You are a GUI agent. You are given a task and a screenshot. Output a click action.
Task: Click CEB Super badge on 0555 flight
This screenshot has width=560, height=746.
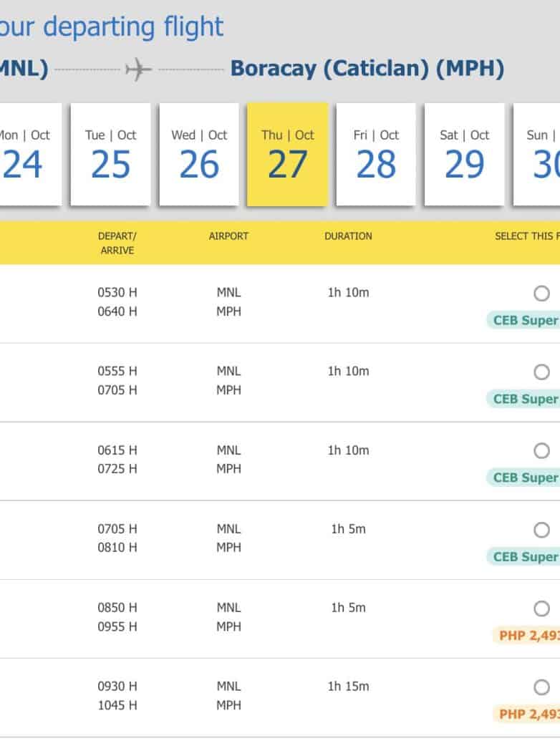[524, 399]
